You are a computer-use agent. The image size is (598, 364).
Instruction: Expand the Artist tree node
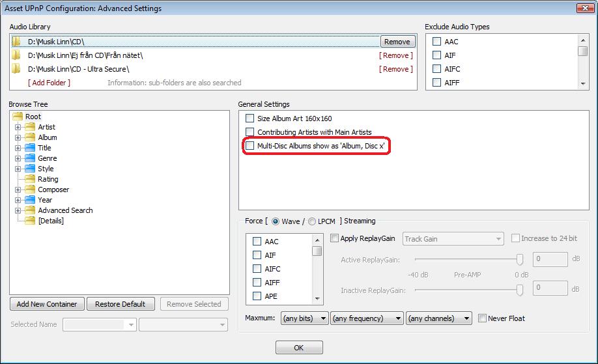[x=18, y=128]
